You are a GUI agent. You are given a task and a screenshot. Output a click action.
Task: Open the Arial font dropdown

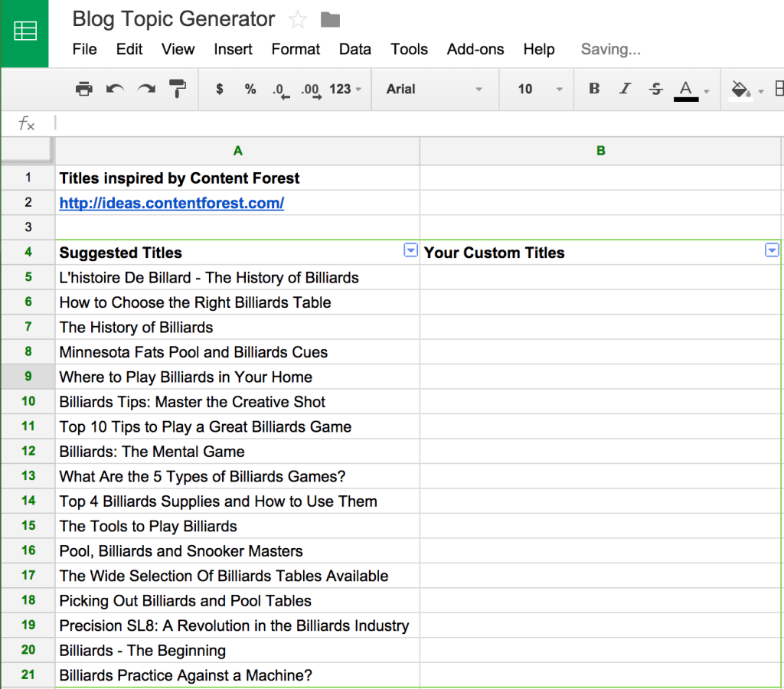pos(434,89)
